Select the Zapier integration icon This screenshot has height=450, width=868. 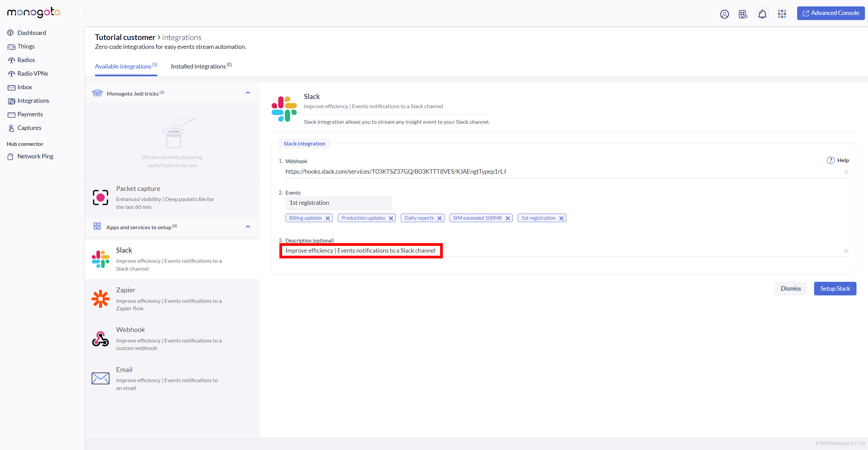point(100,299)
